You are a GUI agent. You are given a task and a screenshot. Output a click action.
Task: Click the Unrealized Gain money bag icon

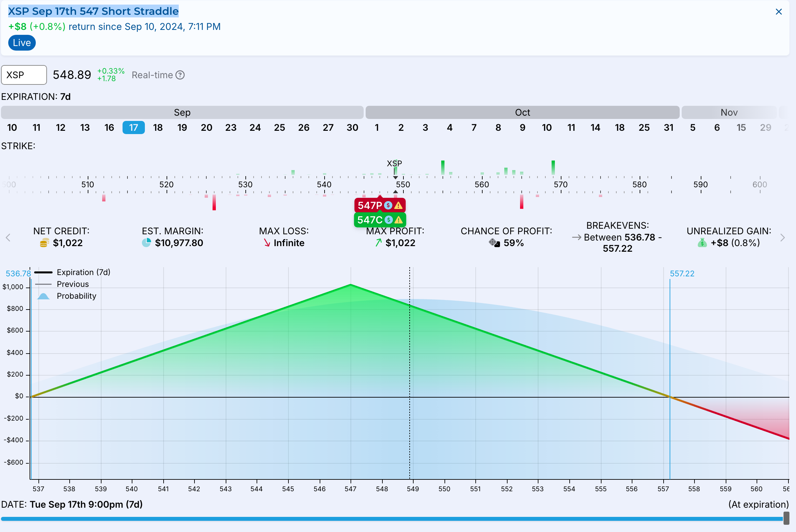(x=702, y=243)
